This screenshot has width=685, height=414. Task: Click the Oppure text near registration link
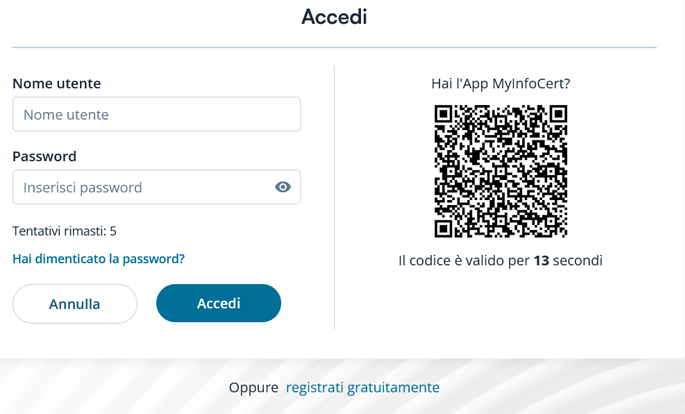tap(253, 387)
